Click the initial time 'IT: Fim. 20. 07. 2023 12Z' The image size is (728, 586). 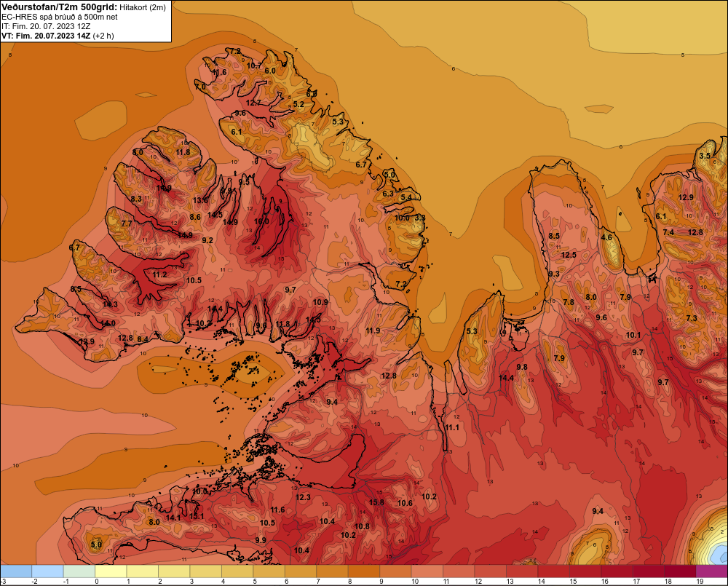(46, 26)
